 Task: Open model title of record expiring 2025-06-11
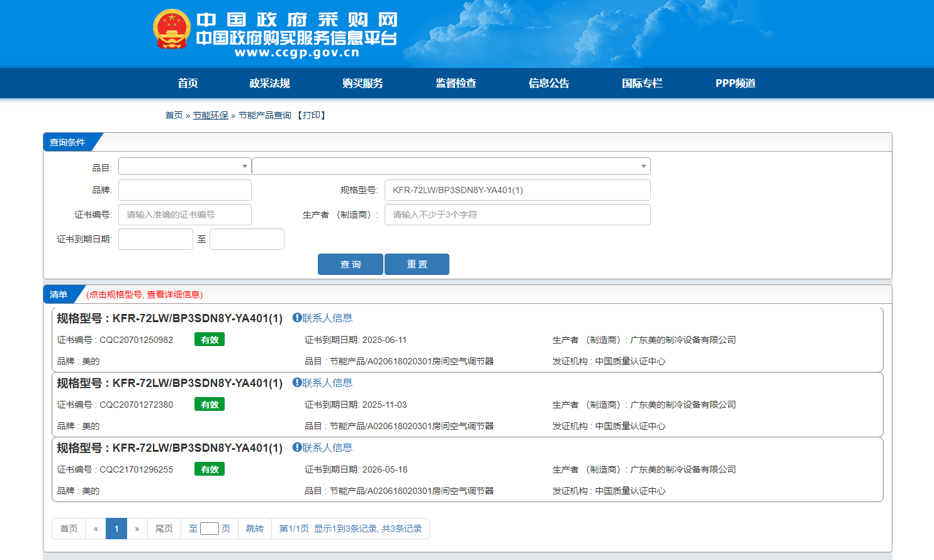pos(169,318)
